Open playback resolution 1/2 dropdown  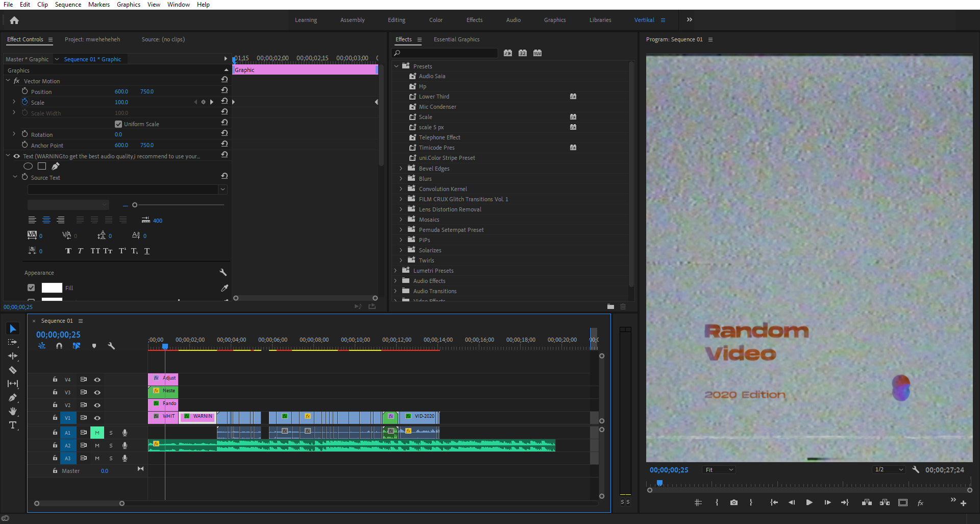click(889, 469)
